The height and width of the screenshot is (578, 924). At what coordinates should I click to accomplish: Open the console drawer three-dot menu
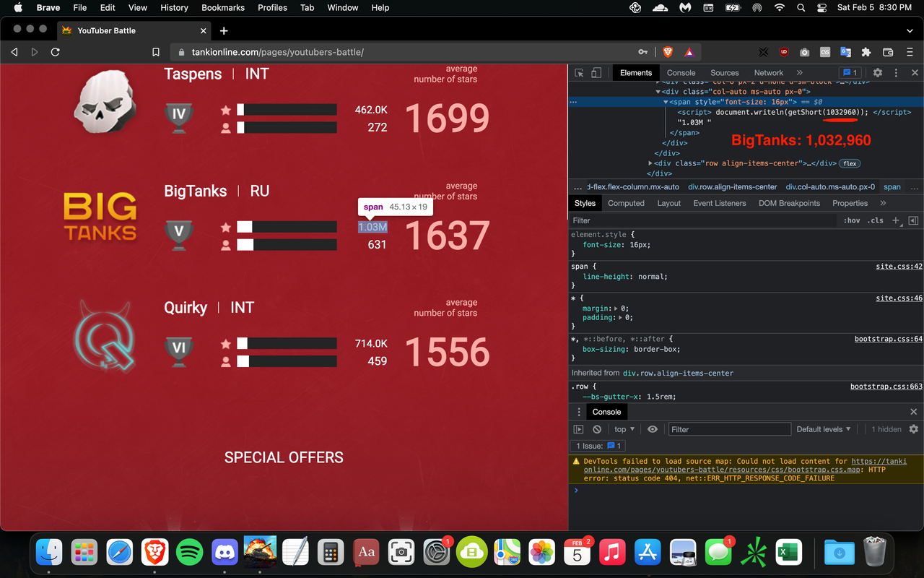point(578,412)
